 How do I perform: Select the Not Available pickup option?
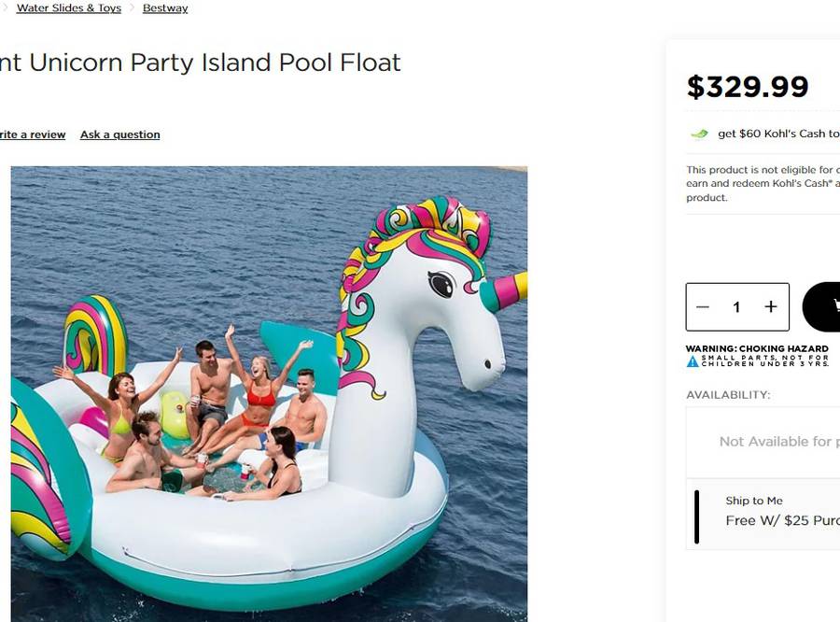(x=763, y=443)
